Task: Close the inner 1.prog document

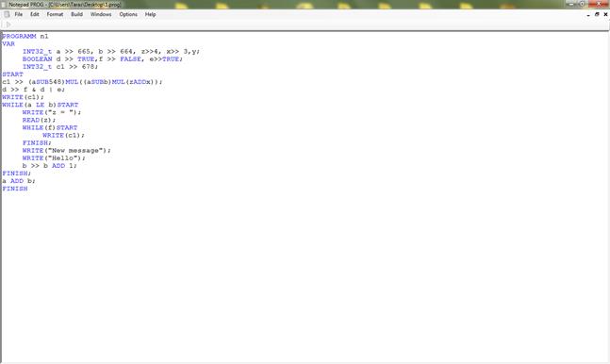Action: pos(605,14)
